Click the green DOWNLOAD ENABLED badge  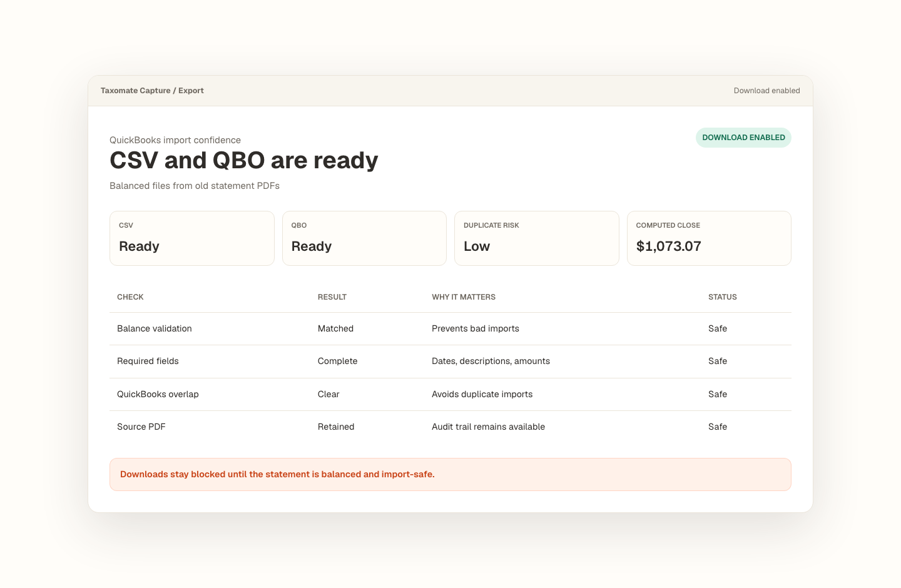point(743,138)
